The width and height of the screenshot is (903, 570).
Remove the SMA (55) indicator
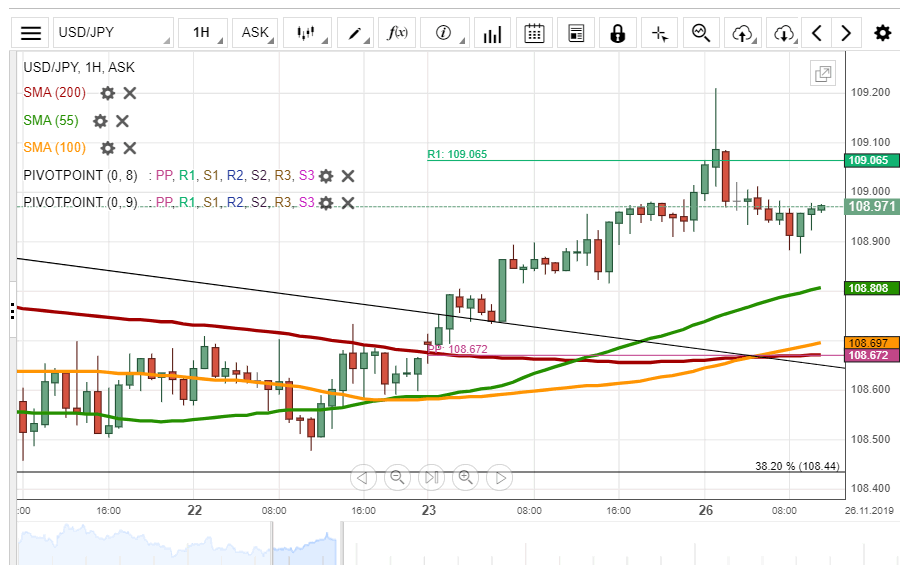pos(122,121)
